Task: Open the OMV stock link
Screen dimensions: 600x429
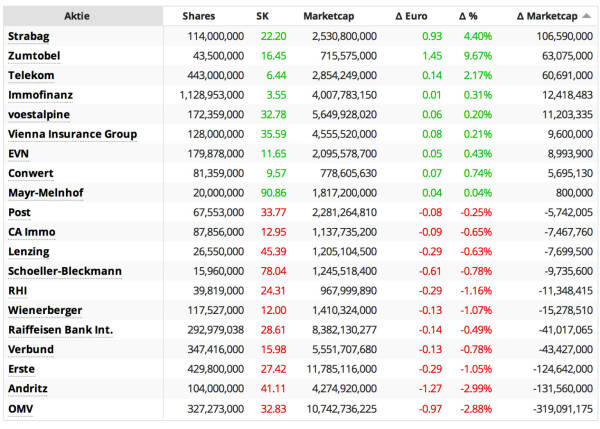Action: tap(22, 407)
